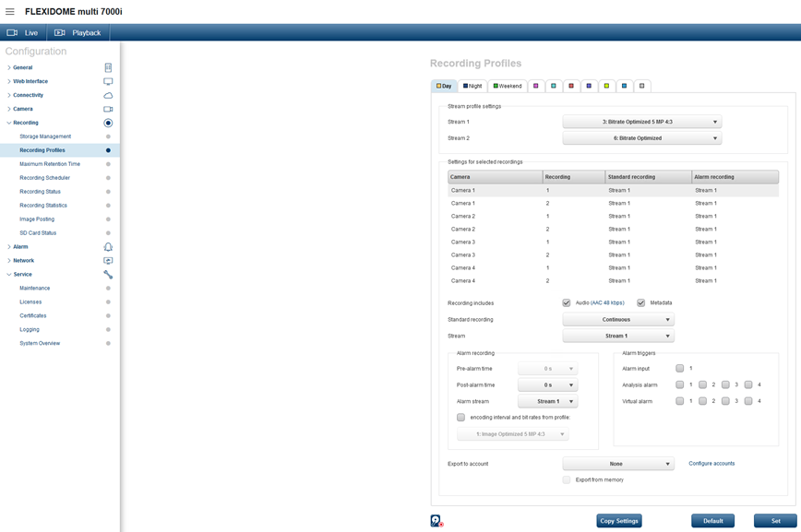Click the Service wrench icon
Screen dimensions: 801x532
(x=108, y=275)
